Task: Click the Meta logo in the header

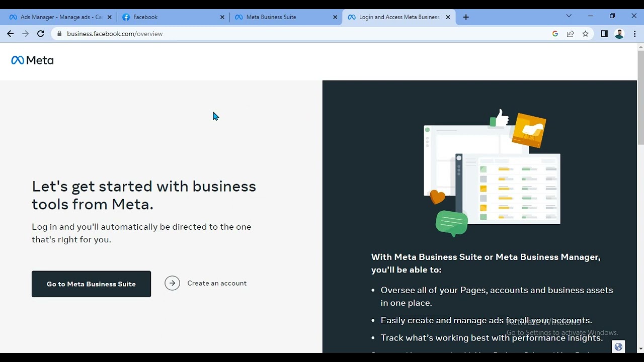Action: [32, 60]
